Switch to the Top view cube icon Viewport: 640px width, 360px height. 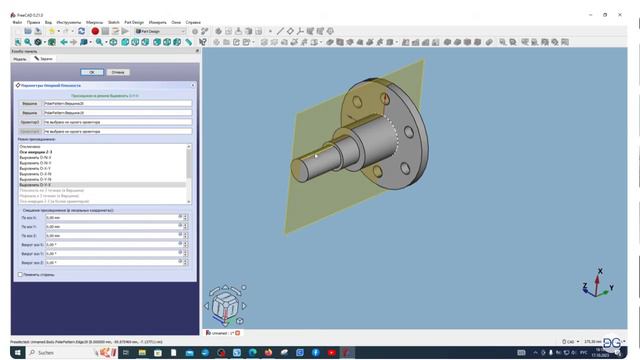pos(135,42)
